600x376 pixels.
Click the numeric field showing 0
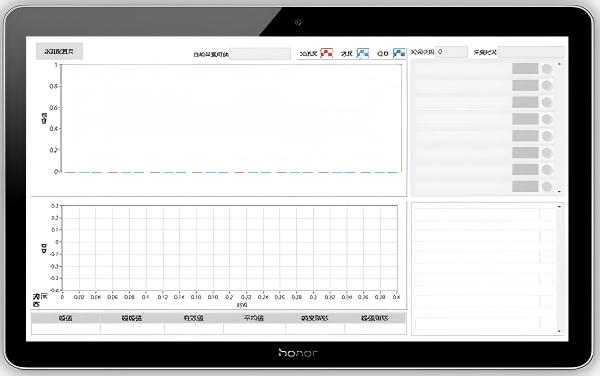452,52
